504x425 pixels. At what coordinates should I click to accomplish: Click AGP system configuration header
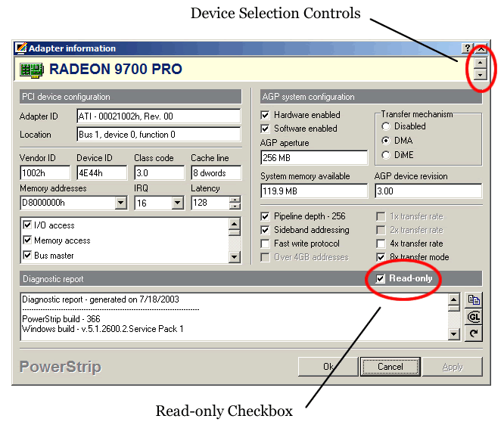(371, 97)
